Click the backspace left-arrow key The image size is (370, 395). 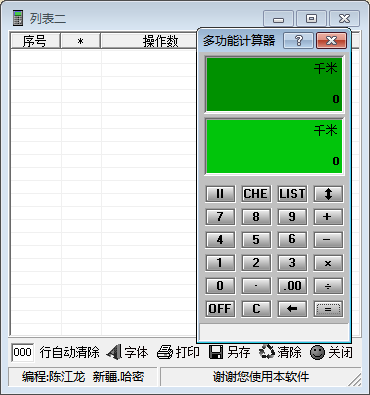click(292, 309)
